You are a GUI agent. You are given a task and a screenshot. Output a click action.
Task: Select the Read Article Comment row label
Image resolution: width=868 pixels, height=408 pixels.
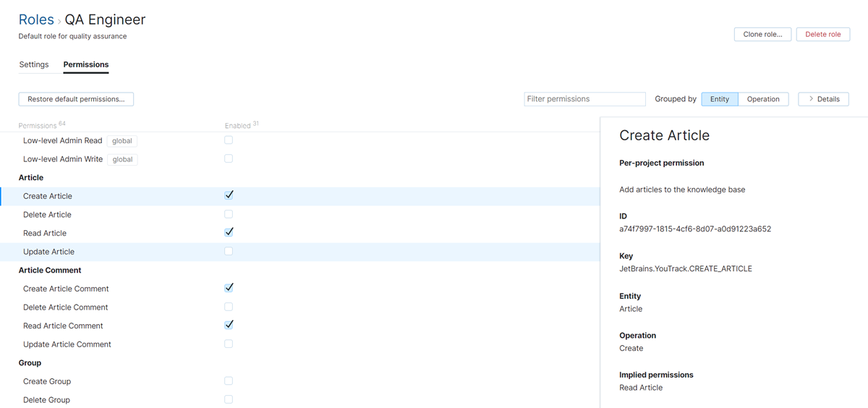click(x=63, y=326)
